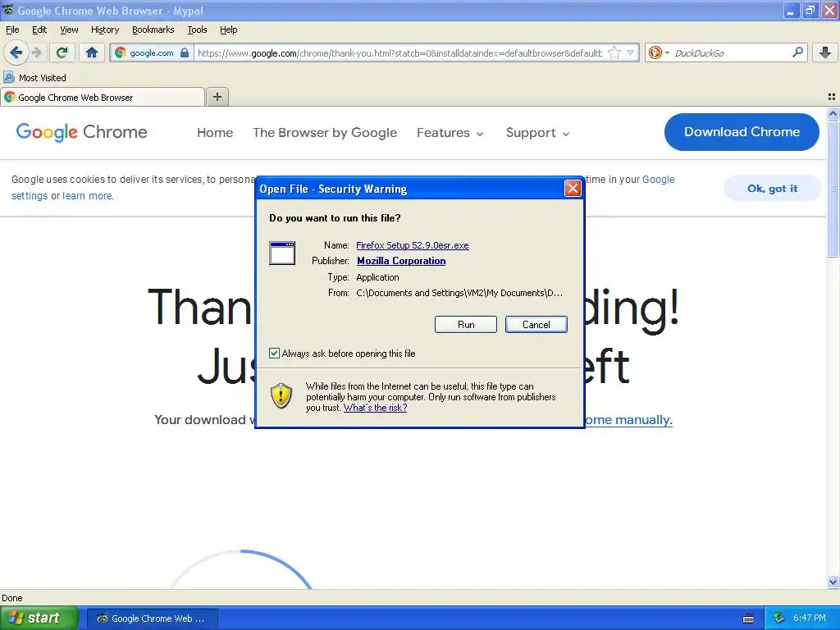Open the Bookmarks menu
Image resolution: width=840 pixels, height=630 pixels.
coord(153,30)
